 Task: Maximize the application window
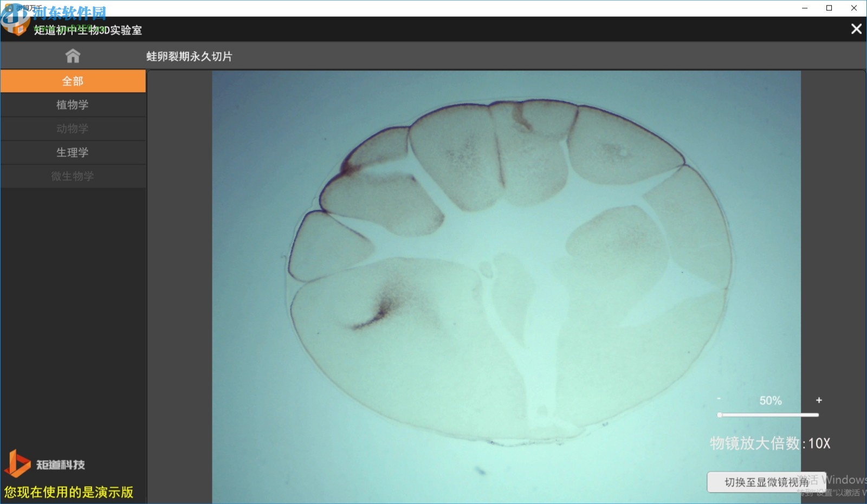click(829, 8)
